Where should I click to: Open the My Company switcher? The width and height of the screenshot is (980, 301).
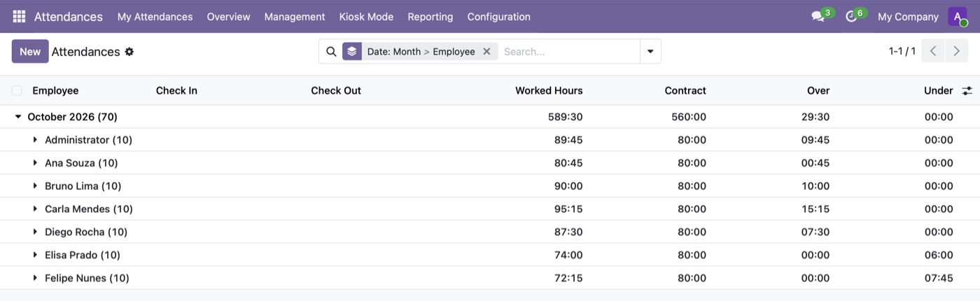pyautogui.click(x=908, y=16)
